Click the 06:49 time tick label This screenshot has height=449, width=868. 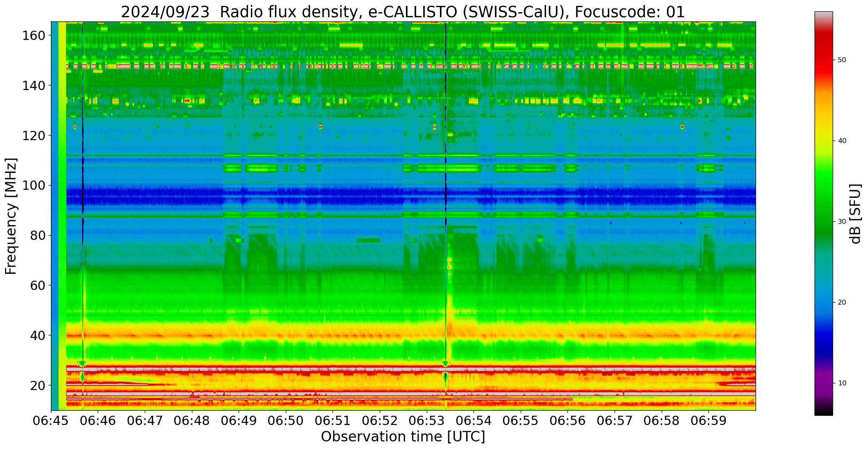239,421
